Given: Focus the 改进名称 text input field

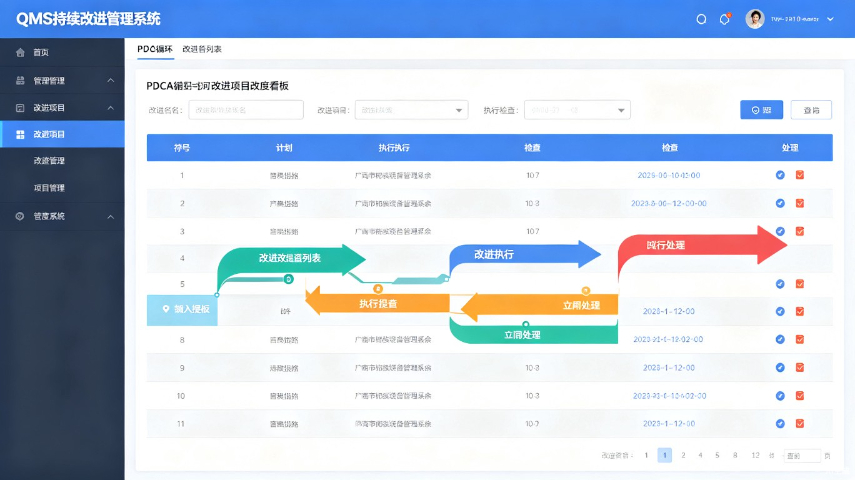Looking at the screenshot, I should (246, 110).
